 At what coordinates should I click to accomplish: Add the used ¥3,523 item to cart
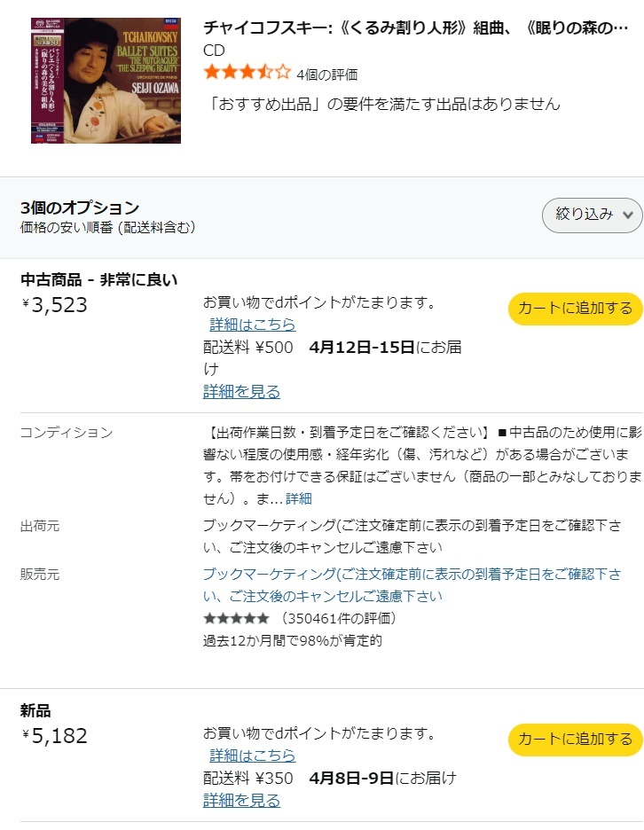coord(575,309)
